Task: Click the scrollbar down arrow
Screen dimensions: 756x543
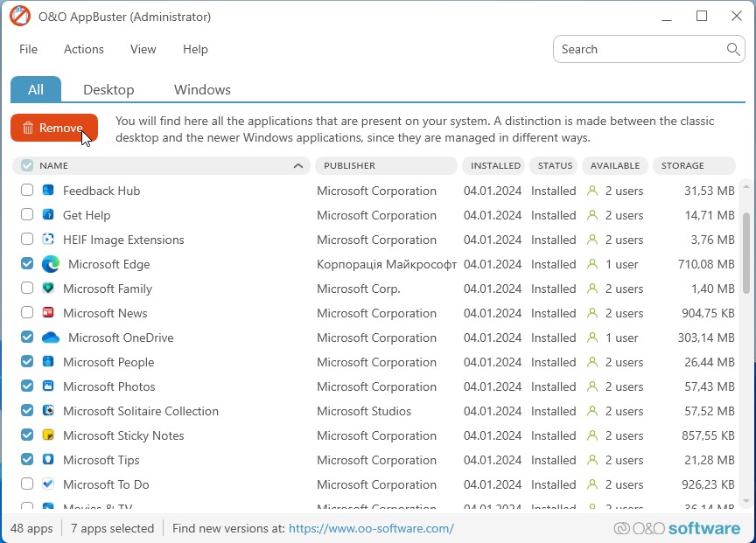Action: [x=745, y=502]
